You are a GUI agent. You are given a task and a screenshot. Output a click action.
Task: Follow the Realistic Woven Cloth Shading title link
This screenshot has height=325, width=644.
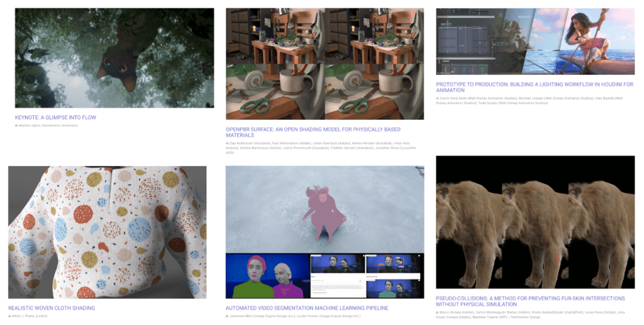pyautogui.click(x=52, y=308)
